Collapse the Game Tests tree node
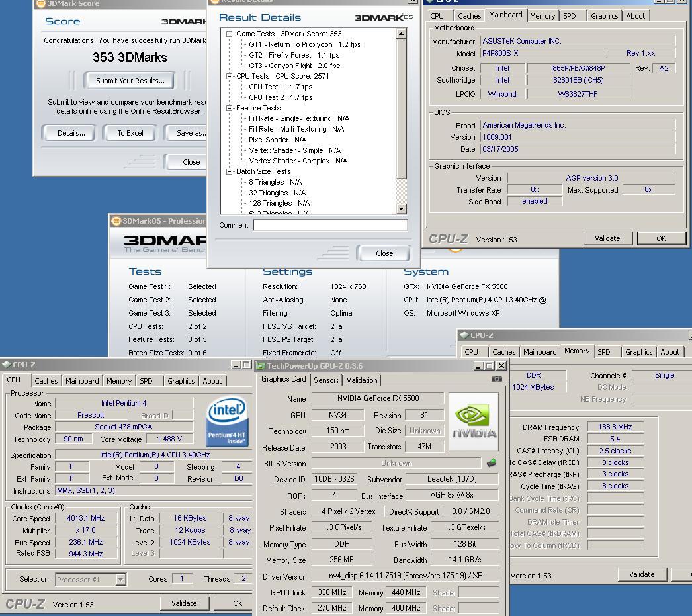Viewport: 692px width, 616px height. point(229,34)
